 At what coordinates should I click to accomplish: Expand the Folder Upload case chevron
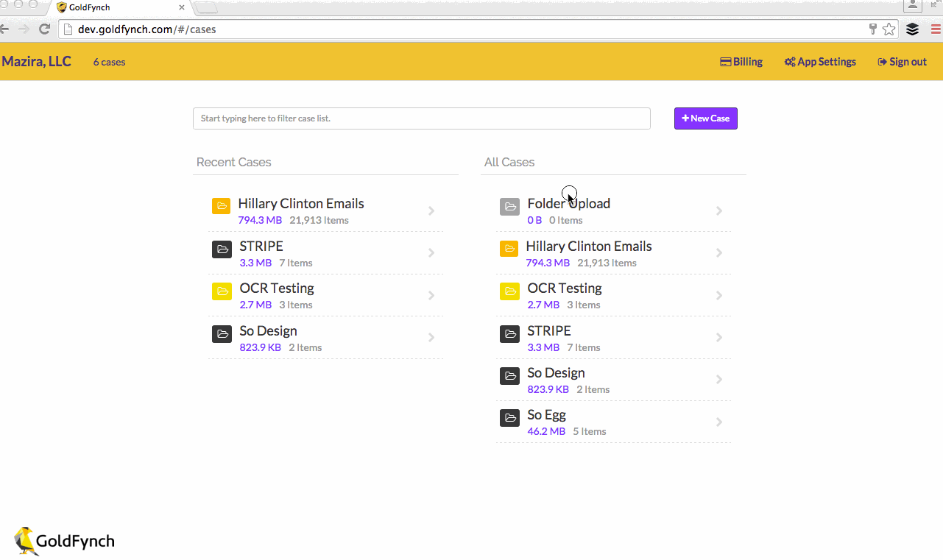click(719, 211)
